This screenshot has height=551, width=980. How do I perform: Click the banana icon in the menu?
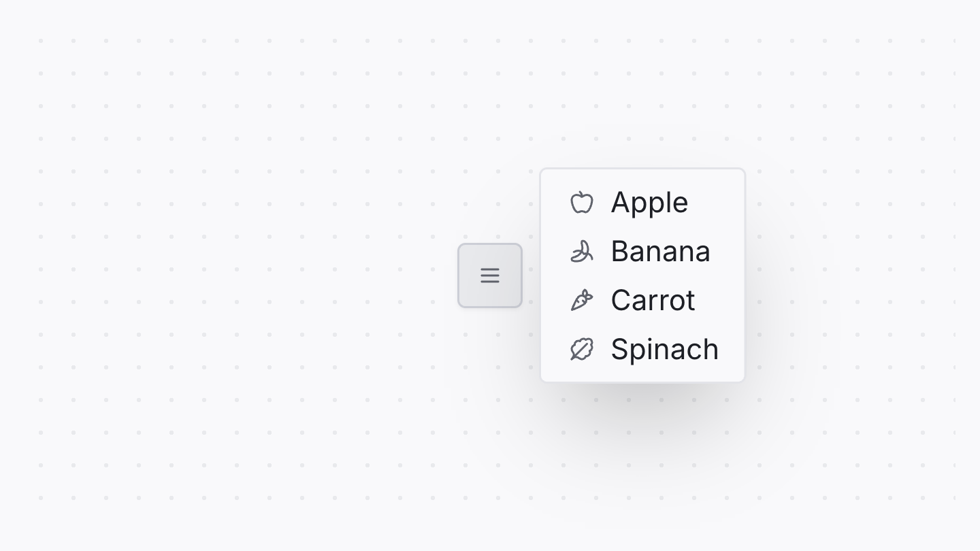click(x=582, y=251)
